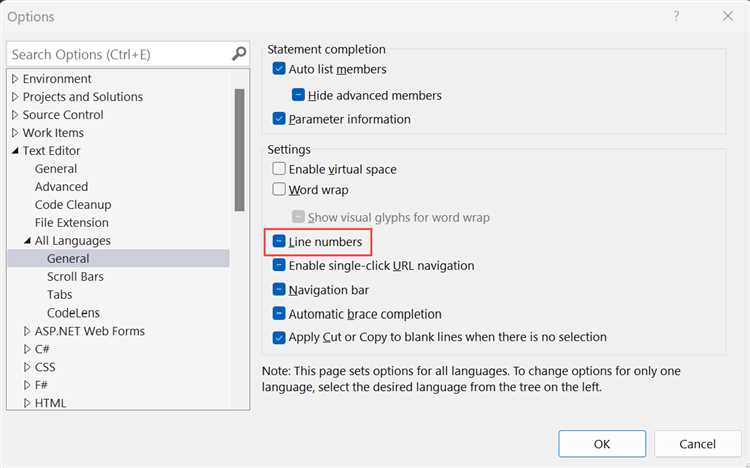Expand ASP.NET Web Forms node arrow
The width and height of the screenshot is (750, 468).
point(27,331)
